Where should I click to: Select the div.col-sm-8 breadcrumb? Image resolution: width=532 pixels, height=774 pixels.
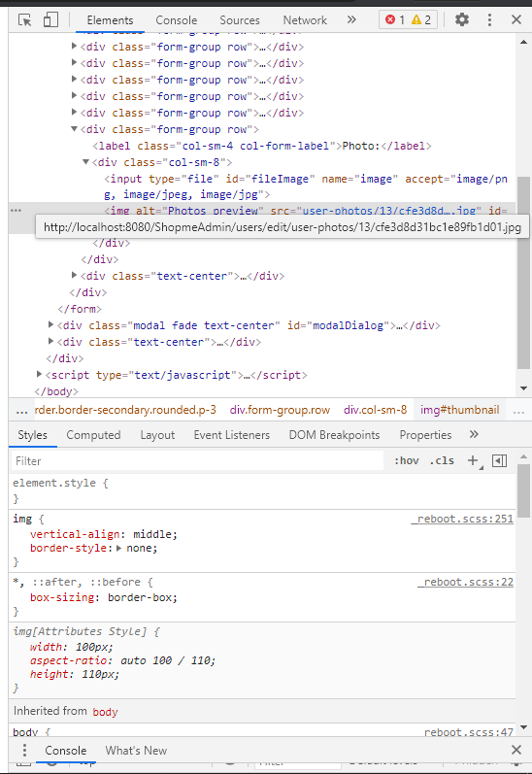click(375, 410)
